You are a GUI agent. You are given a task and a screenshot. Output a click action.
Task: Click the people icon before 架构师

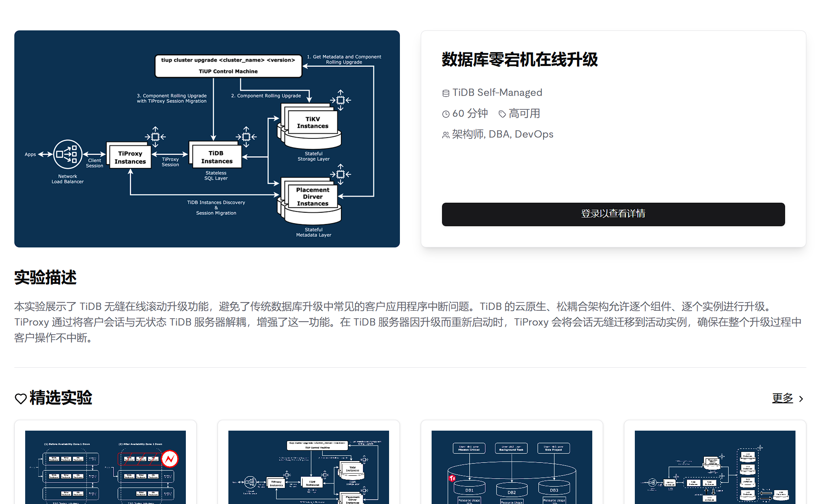pyautogui.click(x=446, y=135)
